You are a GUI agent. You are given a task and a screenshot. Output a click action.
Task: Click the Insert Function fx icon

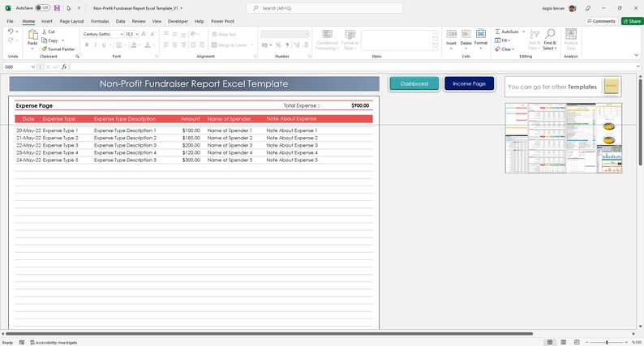(x=65, y=66)
